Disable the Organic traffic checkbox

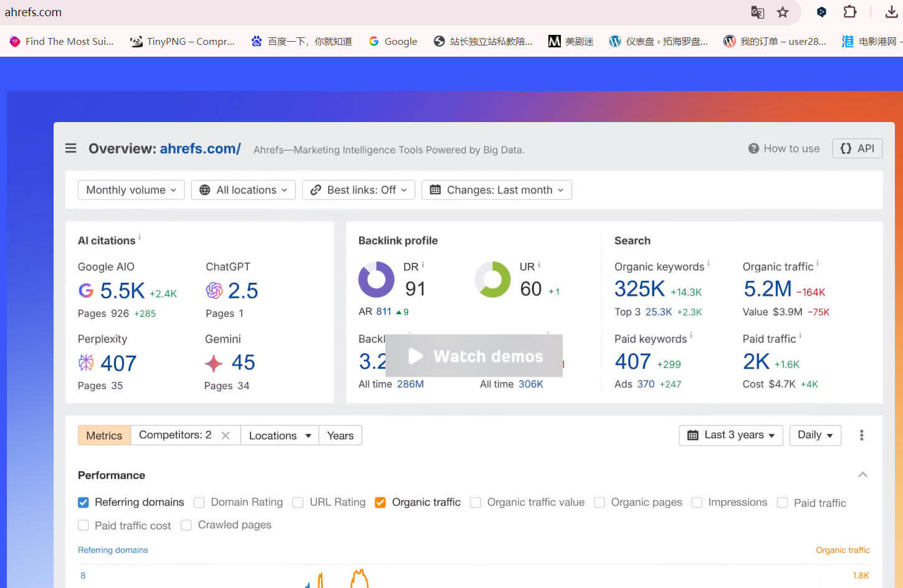point(380,502)
